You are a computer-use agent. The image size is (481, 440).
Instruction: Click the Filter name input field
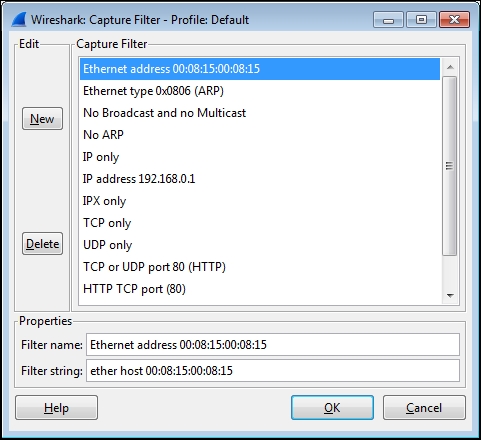(273, 344)
